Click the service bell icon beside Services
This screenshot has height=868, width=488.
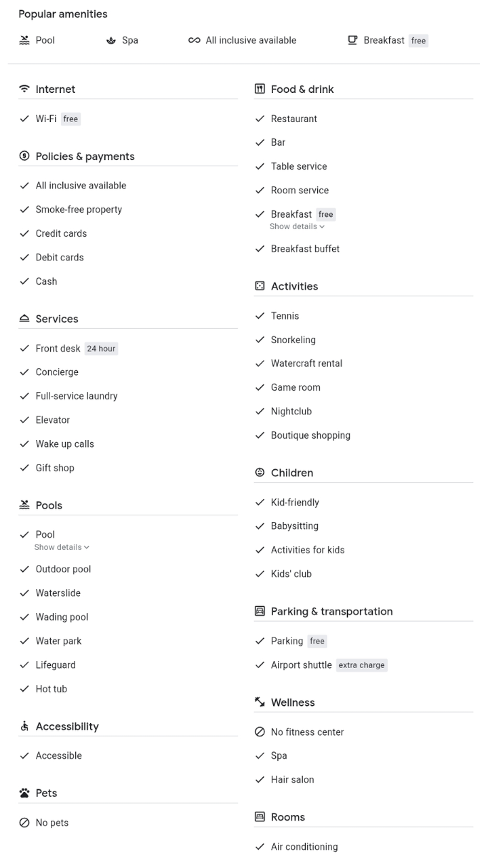coord(24,319)
